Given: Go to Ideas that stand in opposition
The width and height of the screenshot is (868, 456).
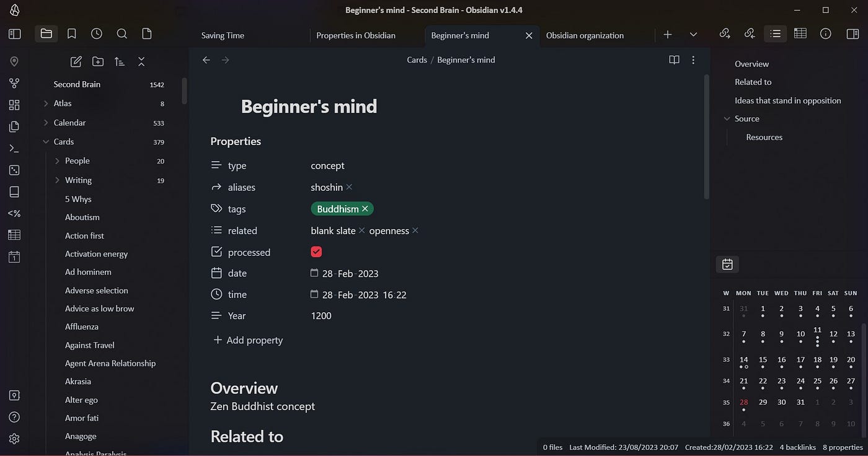Looking at the screenshot, I should pyautogui.click(x=787, y=100).
